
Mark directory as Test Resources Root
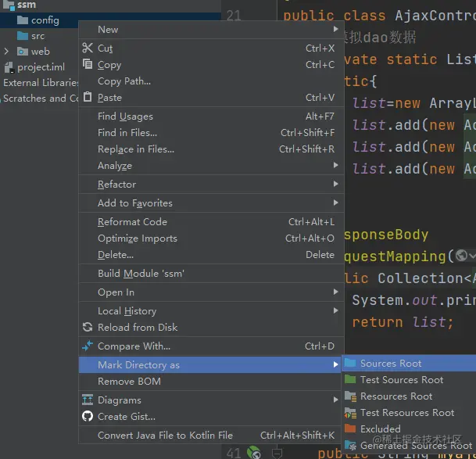[409, 413]
